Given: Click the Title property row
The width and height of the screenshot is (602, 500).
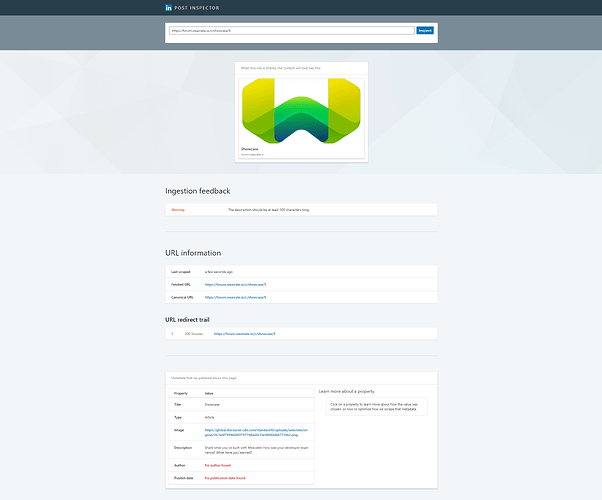Looking at the screenshot, I should coord(241,404).
